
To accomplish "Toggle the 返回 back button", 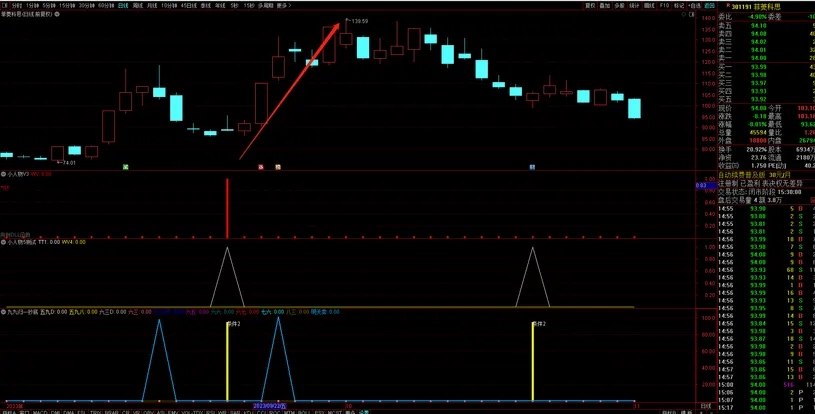I will 709,5.
